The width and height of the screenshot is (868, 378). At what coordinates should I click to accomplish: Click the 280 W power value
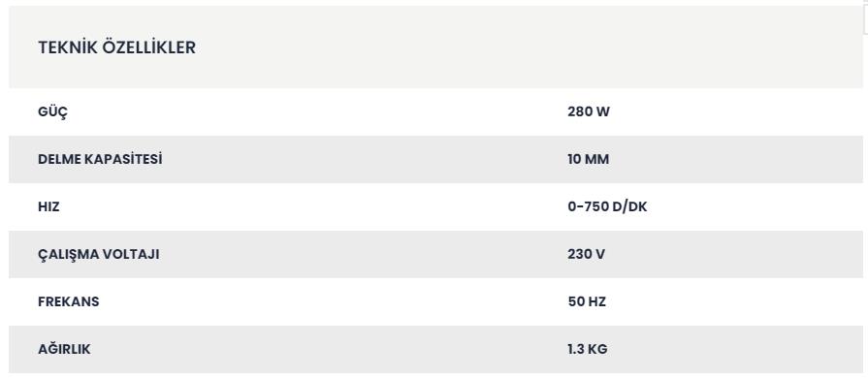[589, 111]
